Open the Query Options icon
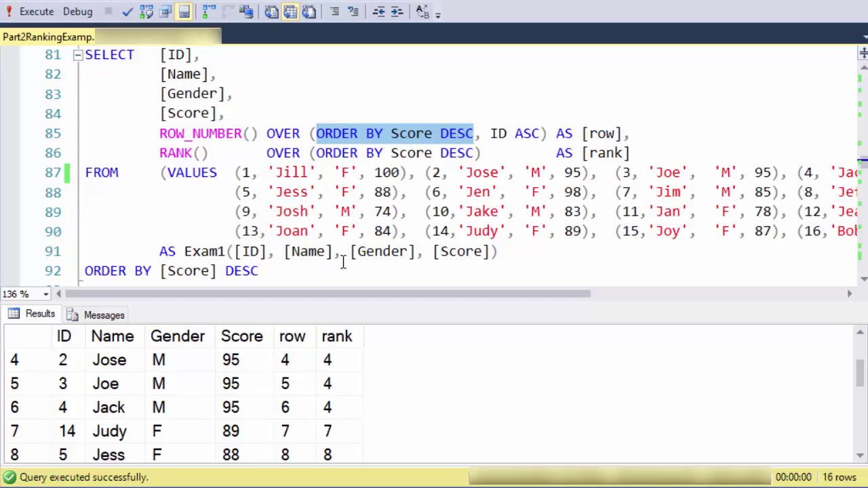This screenshot has width=868, height=488. [x=165, y=12]
